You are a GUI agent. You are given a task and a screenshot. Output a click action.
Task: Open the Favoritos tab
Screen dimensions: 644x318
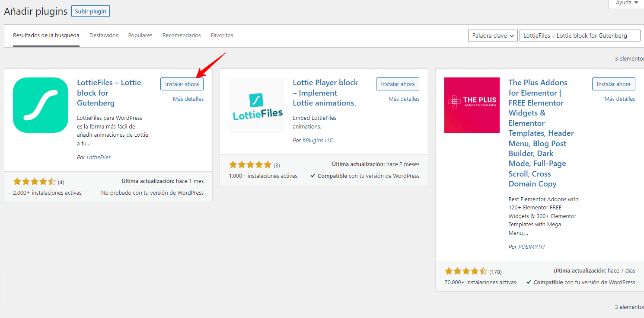click(x=222, y=35)
